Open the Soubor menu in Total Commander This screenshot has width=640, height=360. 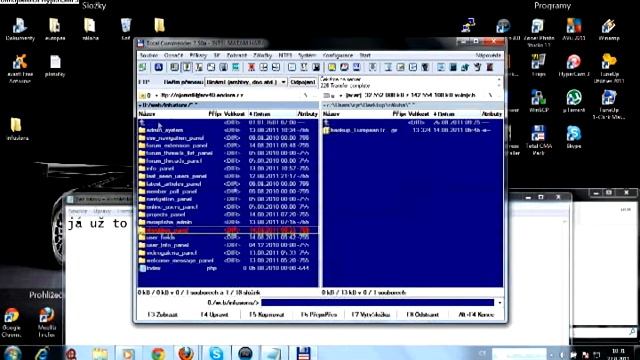point(149,55)
